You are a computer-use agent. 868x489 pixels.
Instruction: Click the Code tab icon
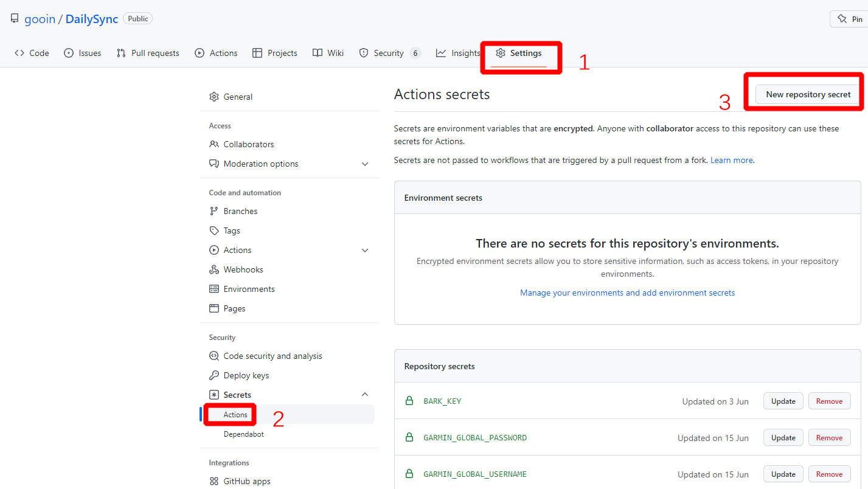pos(19,53)
